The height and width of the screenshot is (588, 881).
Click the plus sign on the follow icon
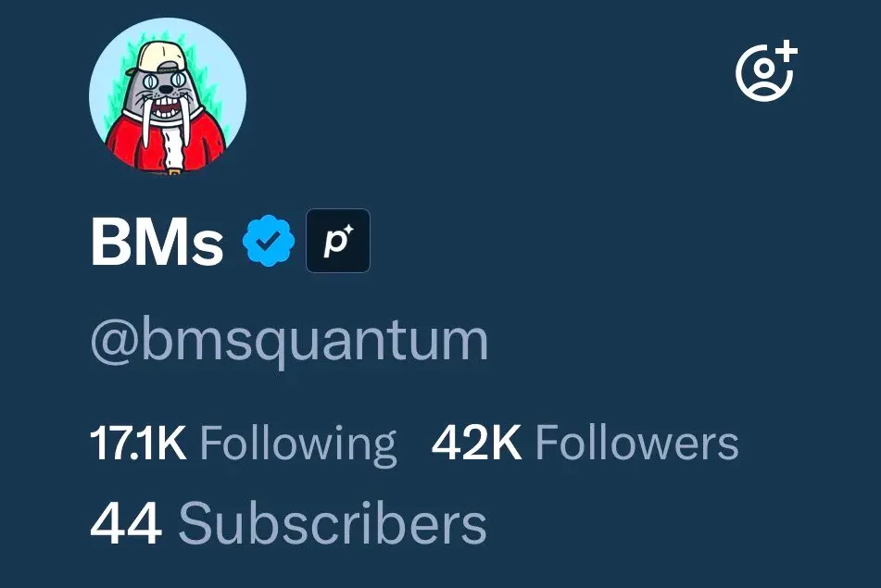click(787, 51)
